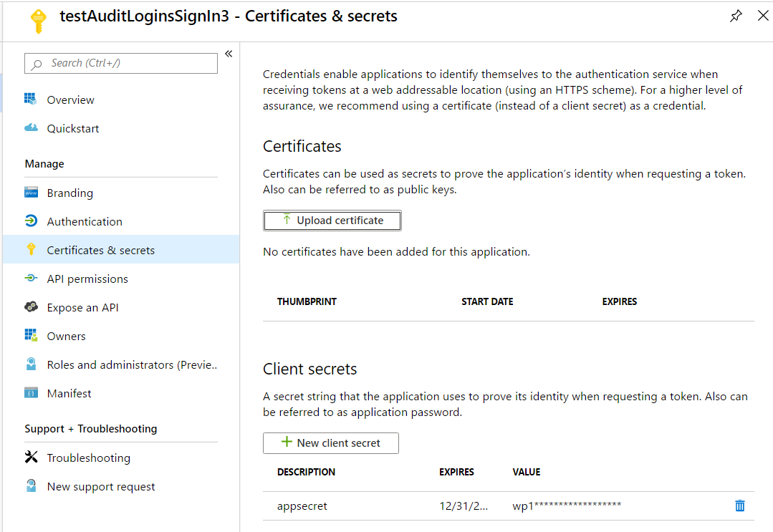Click the green plus icon for new secret
773x532 pixels.
(287, 442)
